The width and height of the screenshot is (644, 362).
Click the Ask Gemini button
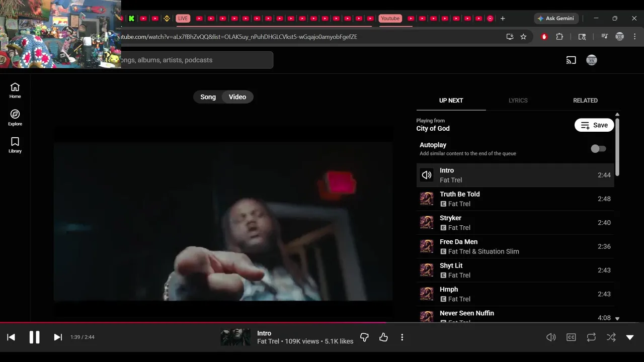(x=556, y=18)
